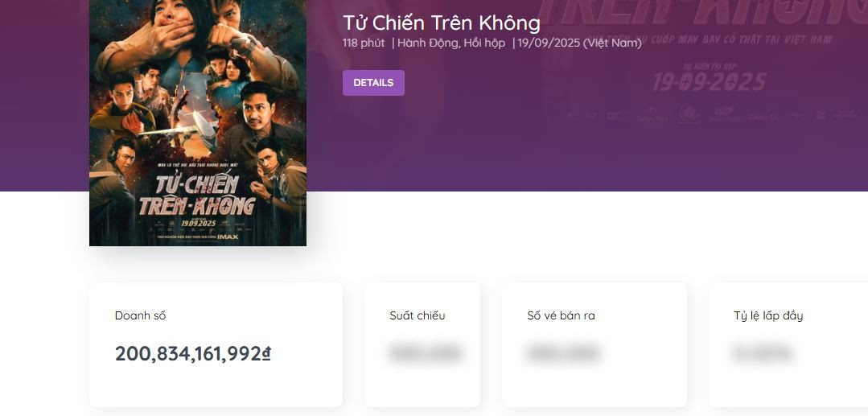Image resolution: width=868 pixels, height=416 pixels.
Task: Select the Hành Động, Hồi hộp genre text
Action: coord(450,43)
